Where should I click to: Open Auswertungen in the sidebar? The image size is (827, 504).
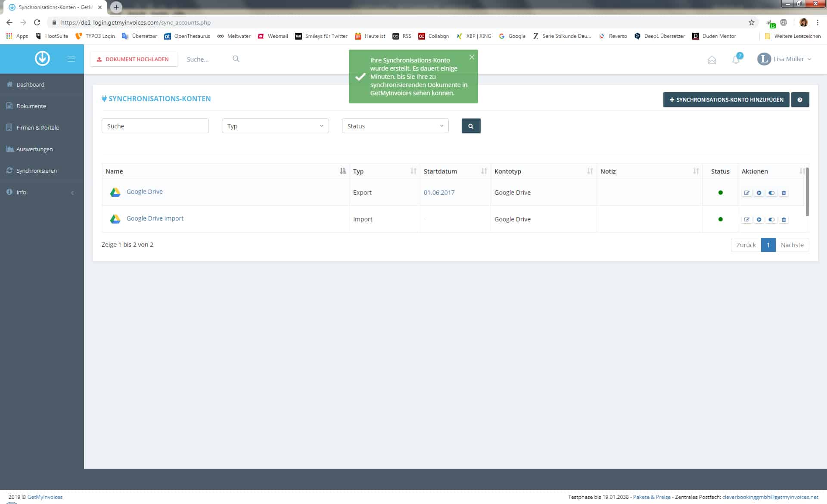click(42, 149)
